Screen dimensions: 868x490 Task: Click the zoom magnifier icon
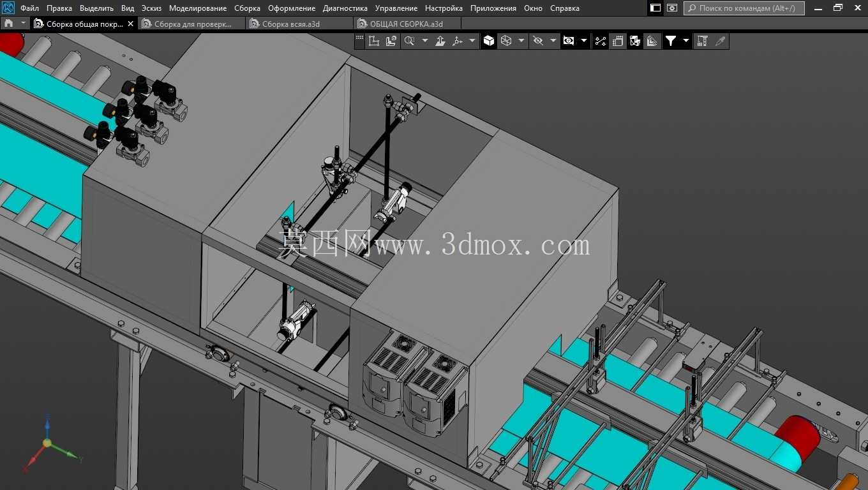(409, 41)
